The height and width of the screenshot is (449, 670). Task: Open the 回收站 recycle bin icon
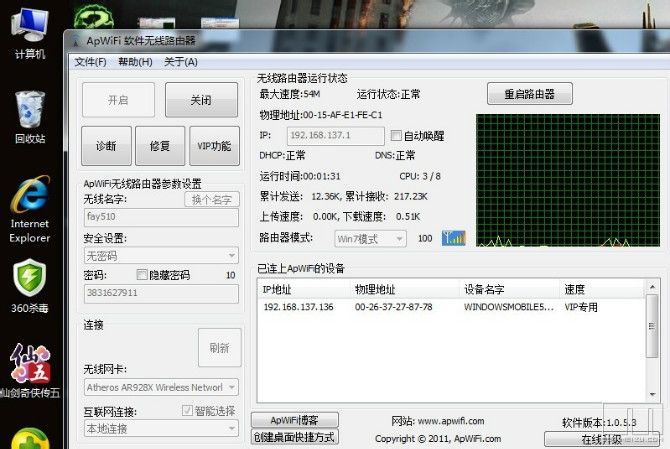pos(29,117)
